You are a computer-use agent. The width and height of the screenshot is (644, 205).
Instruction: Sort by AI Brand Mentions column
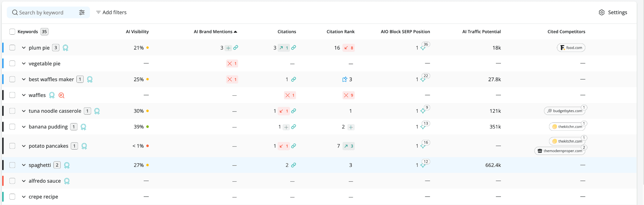(x=215, y=31)
